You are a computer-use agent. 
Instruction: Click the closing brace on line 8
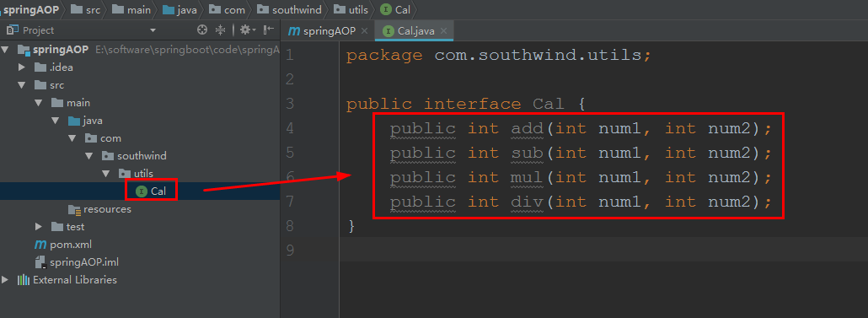click(351, 226)
